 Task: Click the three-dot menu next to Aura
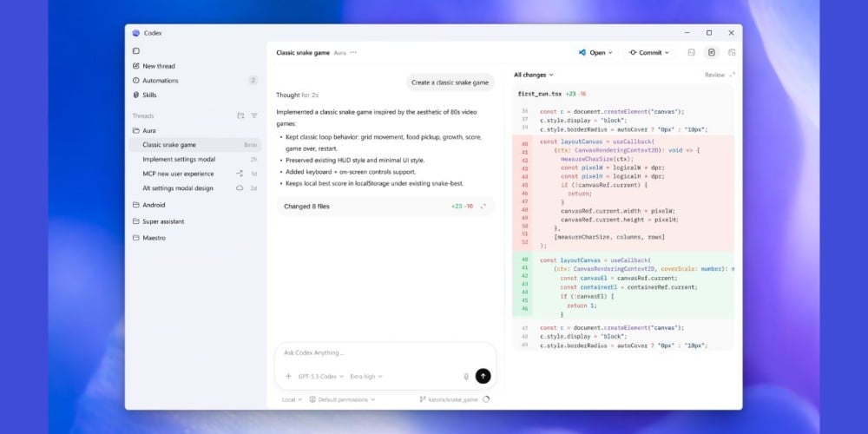click(353, 53)
